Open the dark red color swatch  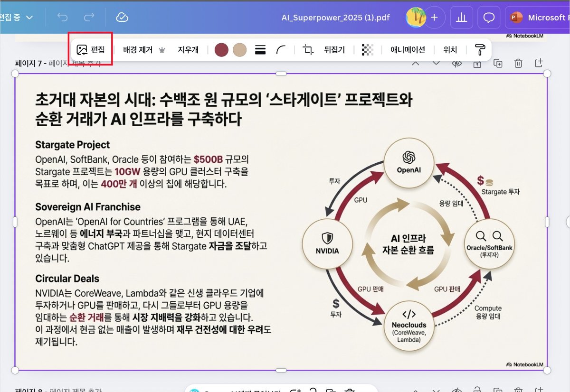[221, 49]
